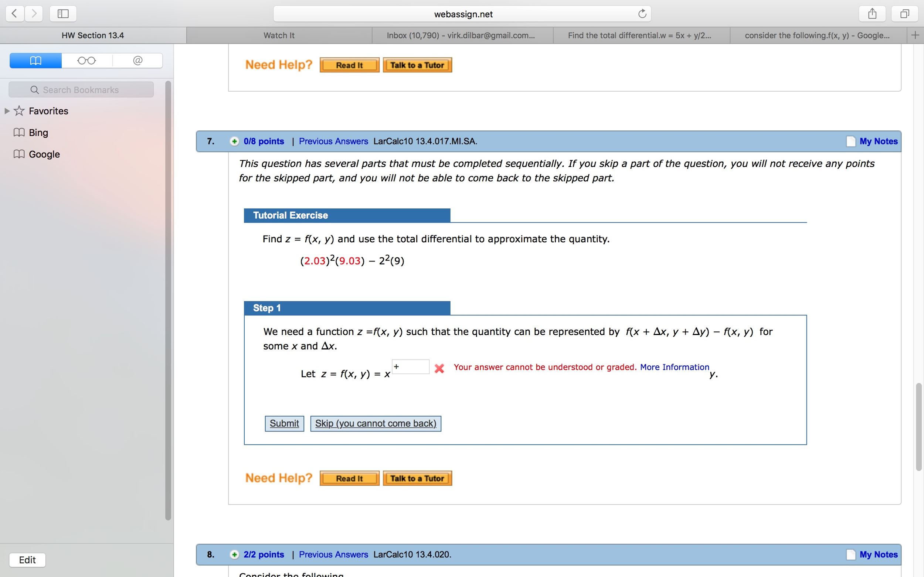Go back with Safari's back arrow
This screenshot has height=577, width=924.
(14, 14)
